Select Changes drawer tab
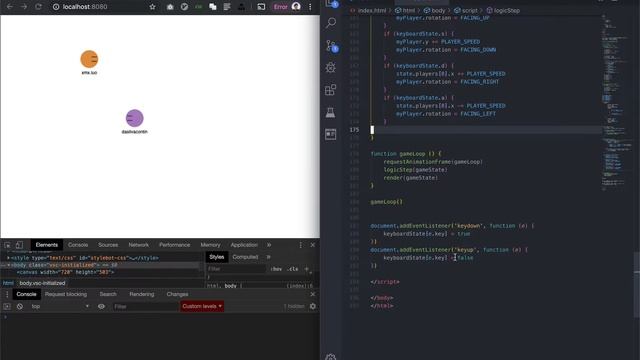 click(x=177, y=294)
